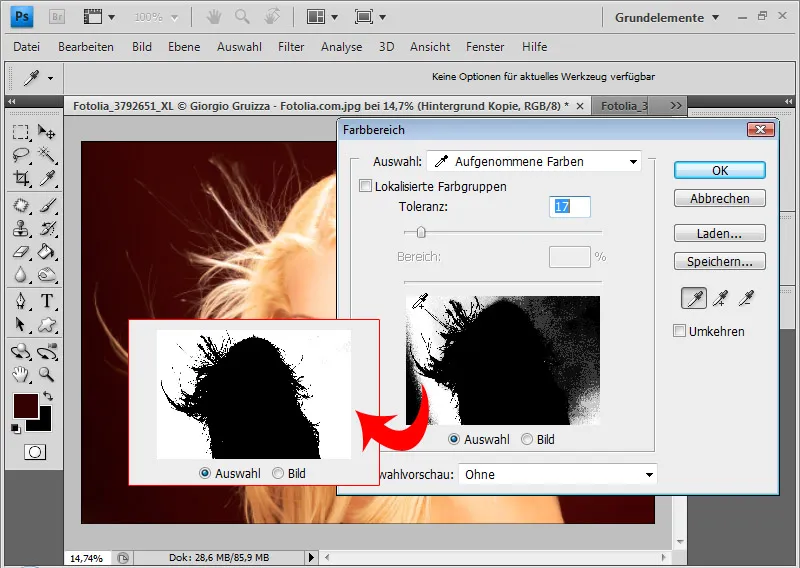Viewport: 800px width, 568px height.
Task: Click the selection preview thumbnail in dialog
Action: pyautogui.click(x=503, y=360)
